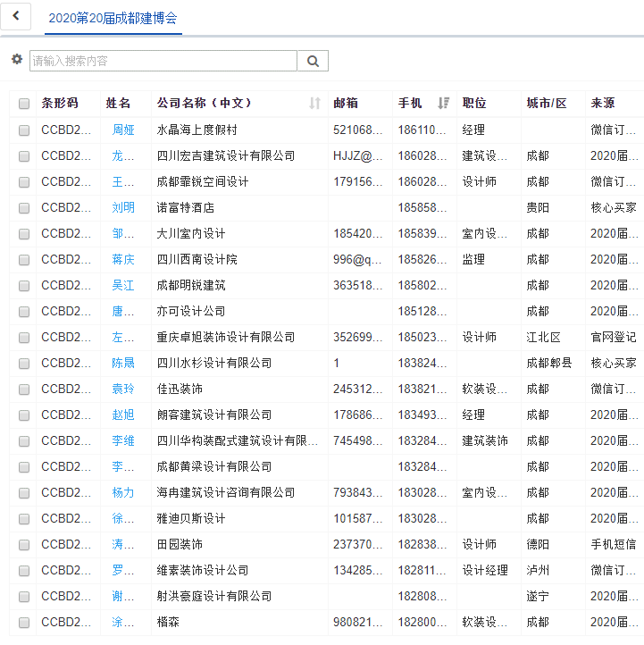The image size is (644, 645).
Task: Open contact 刘明
Action: click(x=123, y=208)
